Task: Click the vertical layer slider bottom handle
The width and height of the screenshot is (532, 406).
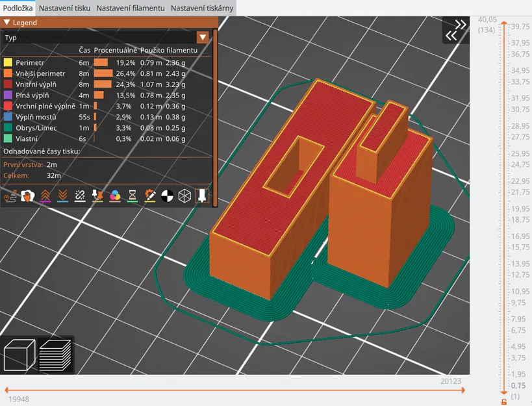Action: 504,392
